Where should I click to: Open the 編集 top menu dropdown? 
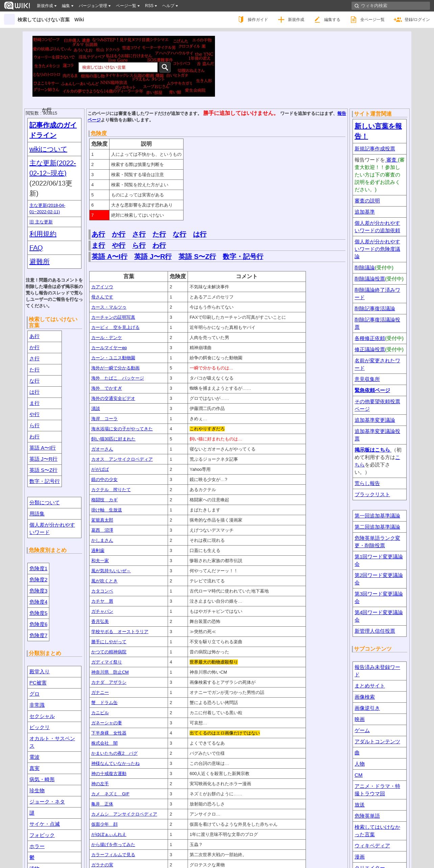click(x=68, y=6)
